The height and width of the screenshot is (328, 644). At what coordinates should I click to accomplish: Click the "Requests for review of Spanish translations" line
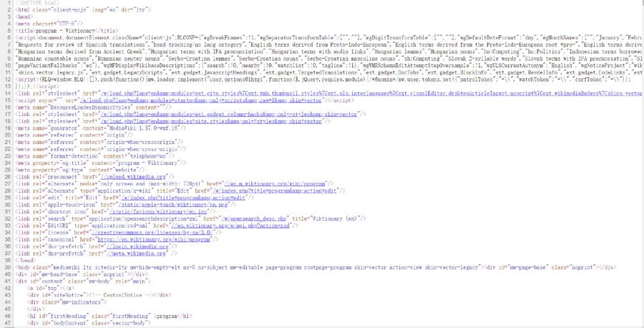[329, 44]
